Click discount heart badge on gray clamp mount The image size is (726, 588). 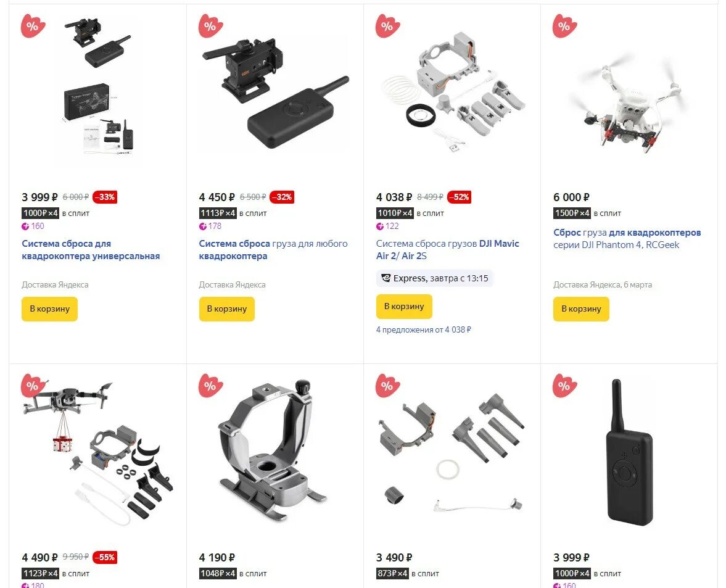coord(211,386)
